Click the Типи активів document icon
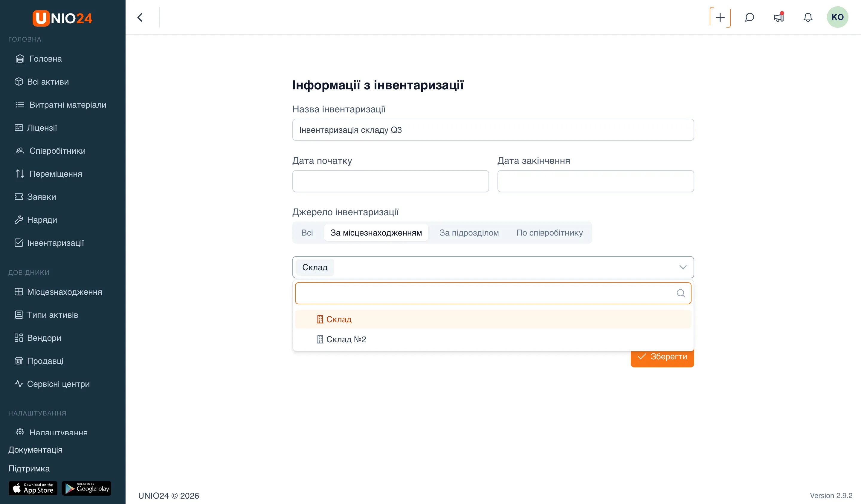Screen dimensions: 861x504 tap(19, 315)
